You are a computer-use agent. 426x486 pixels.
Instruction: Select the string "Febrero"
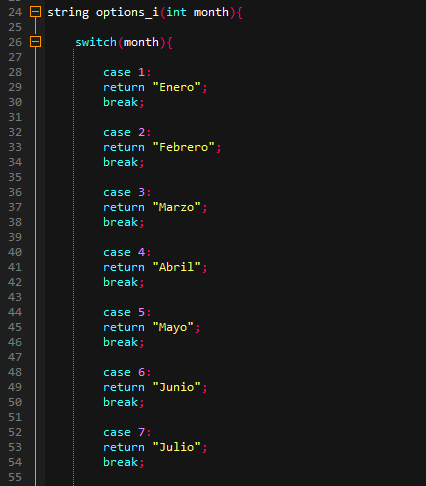point(184,147)
